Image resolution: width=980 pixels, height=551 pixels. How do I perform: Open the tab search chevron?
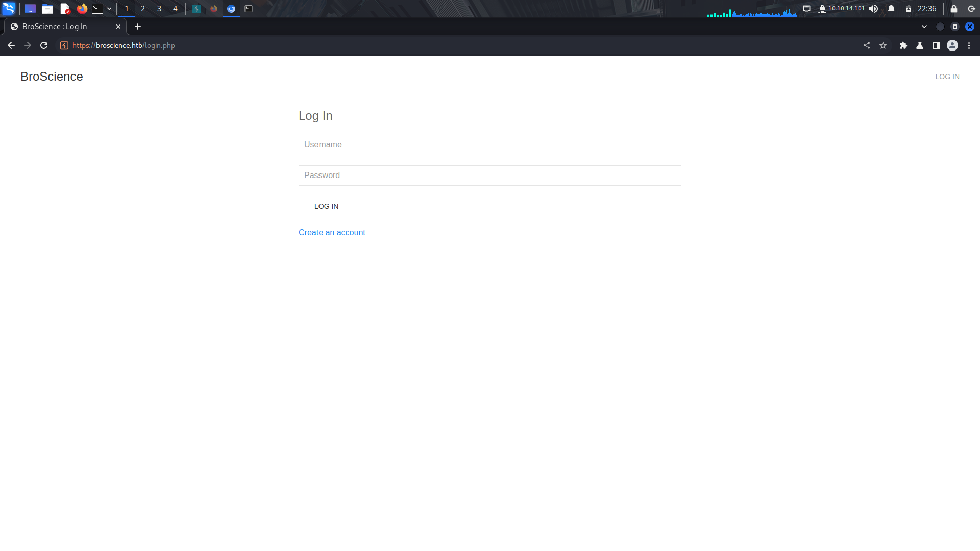coord(924,26)
